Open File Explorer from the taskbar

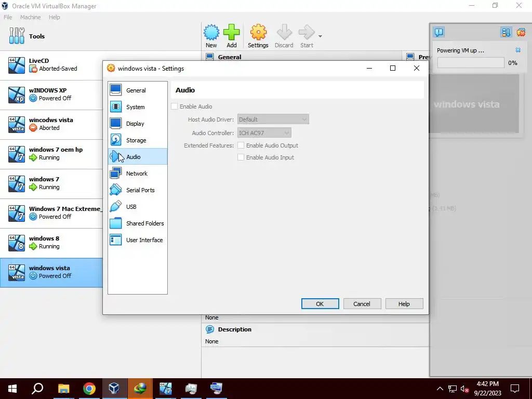point(63,389)
